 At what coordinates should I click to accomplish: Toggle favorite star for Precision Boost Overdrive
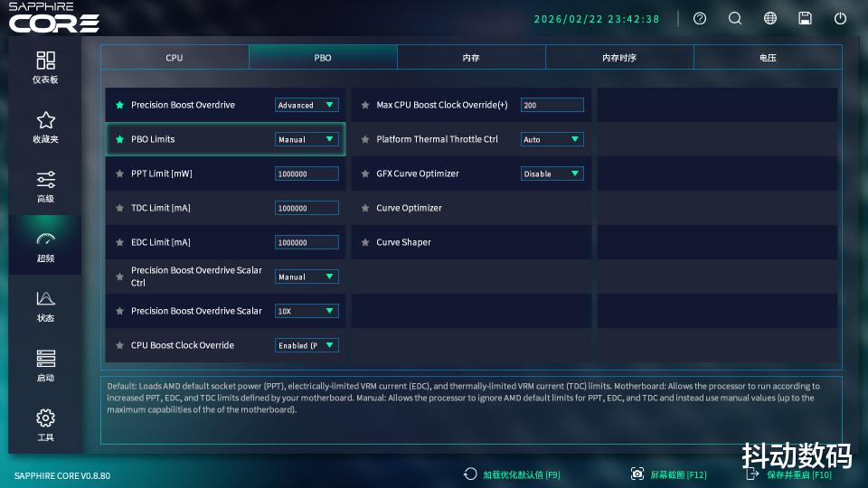[119, 105]
